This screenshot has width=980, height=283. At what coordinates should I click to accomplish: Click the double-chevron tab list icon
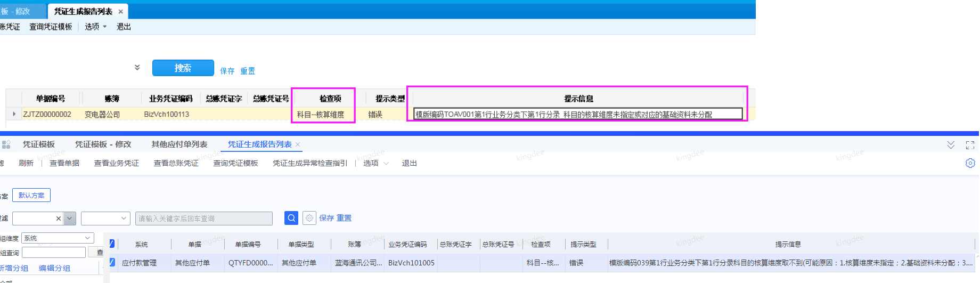pos(951,145)
